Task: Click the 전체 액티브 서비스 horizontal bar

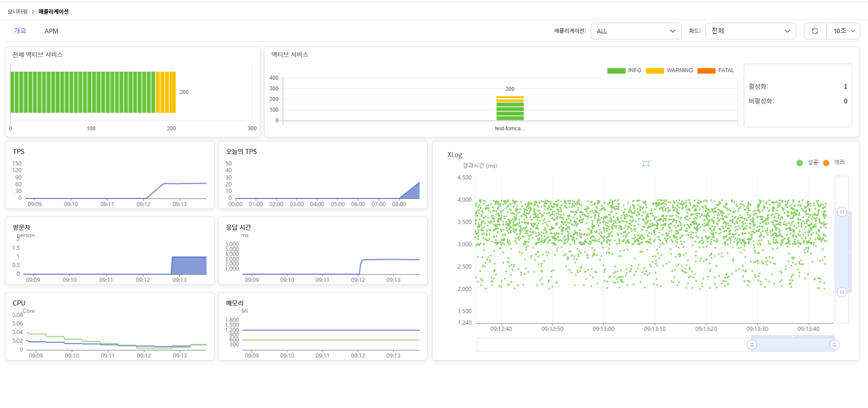Action: 93,92
